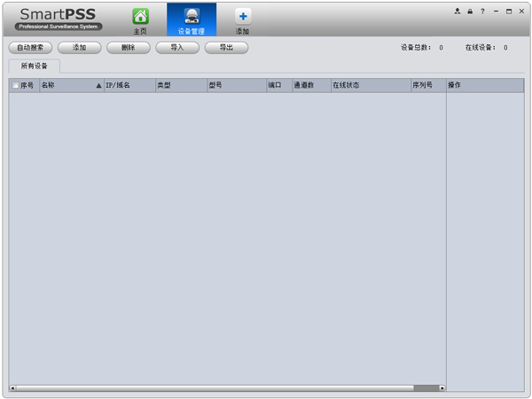The image size is (532, 399).
Task: Minimize the SmartPSS window
Action: coord(496,12)
